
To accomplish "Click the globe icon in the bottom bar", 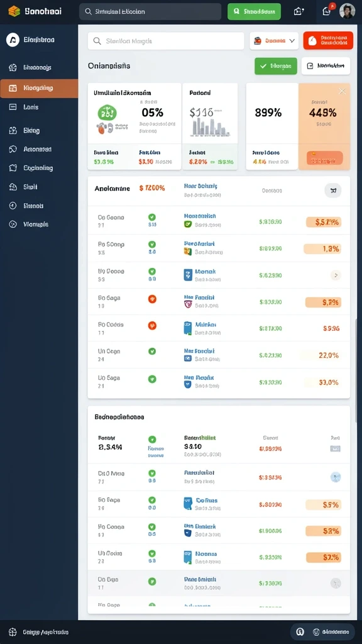I will 13,632.
